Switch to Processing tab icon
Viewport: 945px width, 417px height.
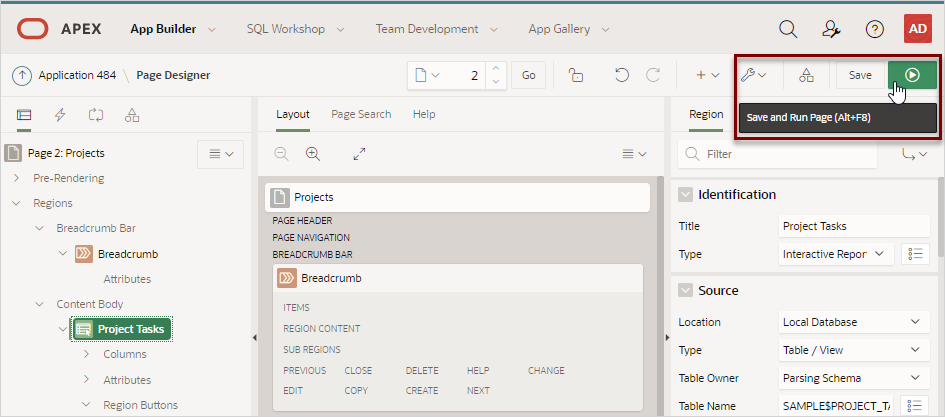tap(96, 115)
